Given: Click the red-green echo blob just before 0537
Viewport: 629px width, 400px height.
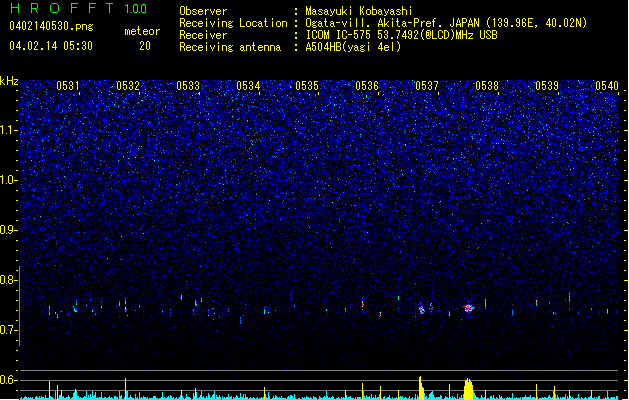Looking at the screenshot, I should pos(422,309).
